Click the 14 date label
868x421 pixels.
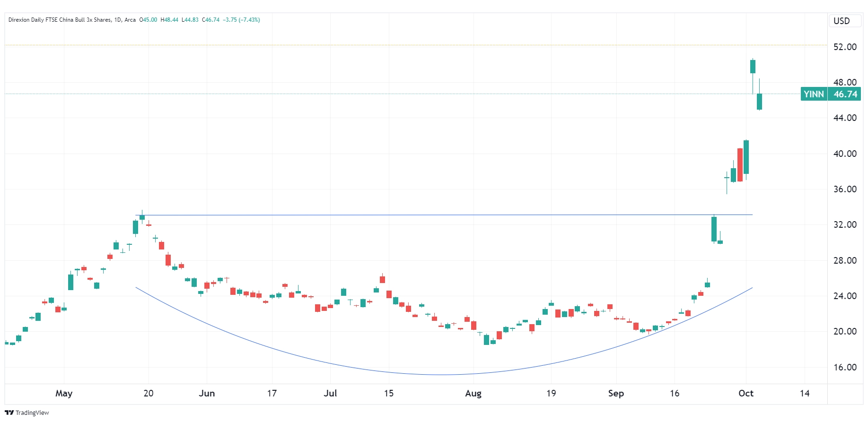coord(805,393)
